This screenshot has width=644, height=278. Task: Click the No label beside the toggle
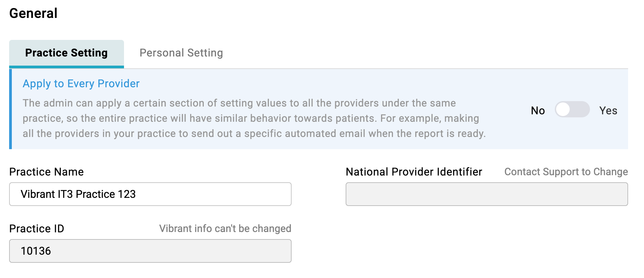[x=538, y=111]
